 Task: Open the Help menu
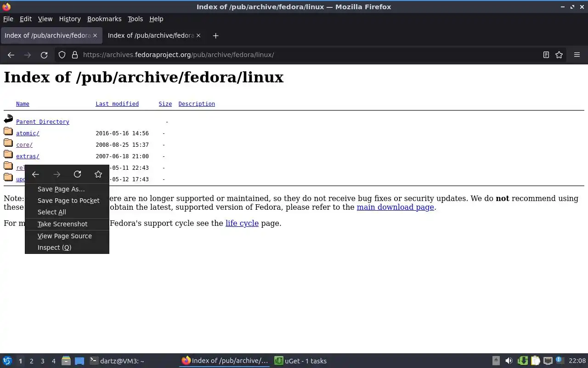tap(156, 19)
